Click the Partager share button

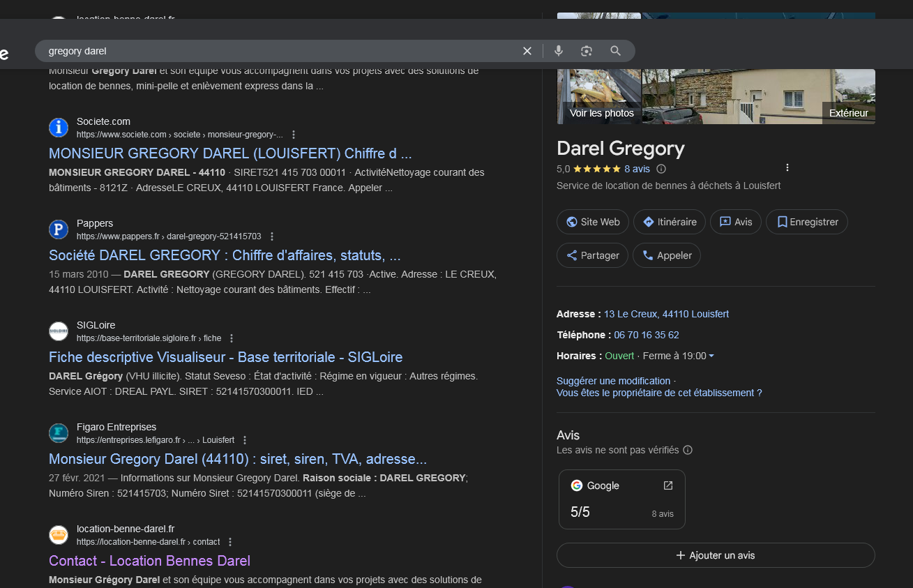pos(592,255)
